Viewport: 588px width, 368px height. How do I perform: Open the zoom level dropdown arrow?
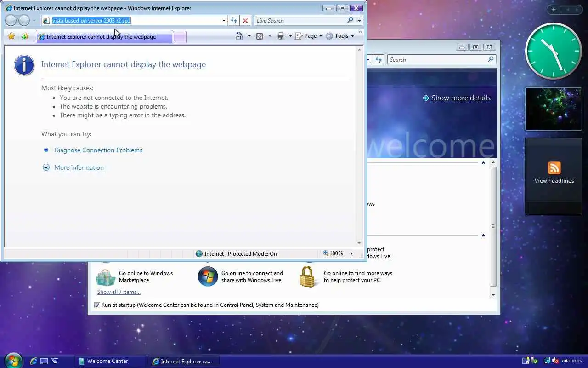click(352, 253)
